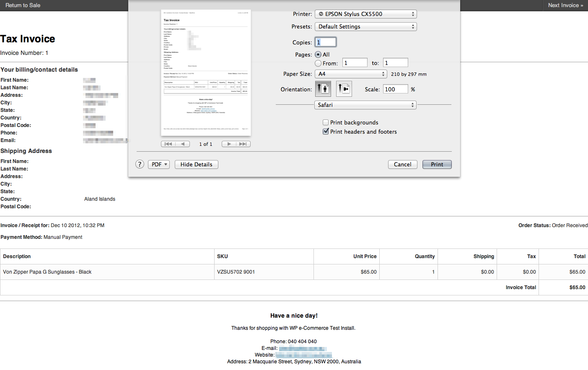588x370 pixels.
Task: Click the Print button
Action: (437, 164)
